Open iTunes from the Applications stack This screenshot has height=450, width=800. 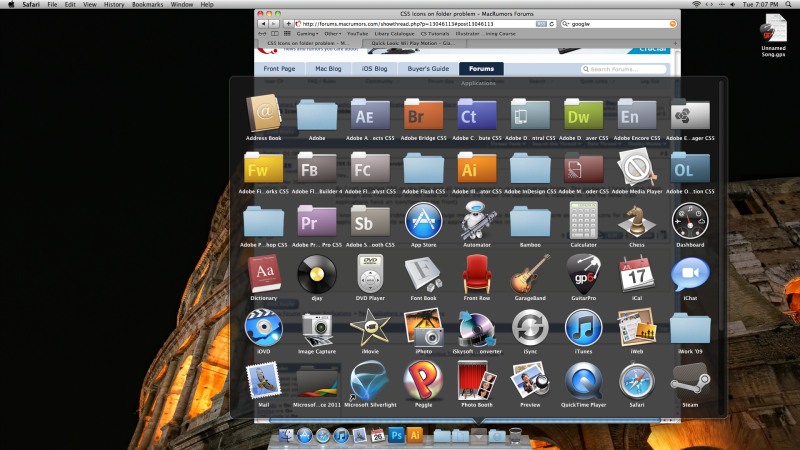click(583, 328)
